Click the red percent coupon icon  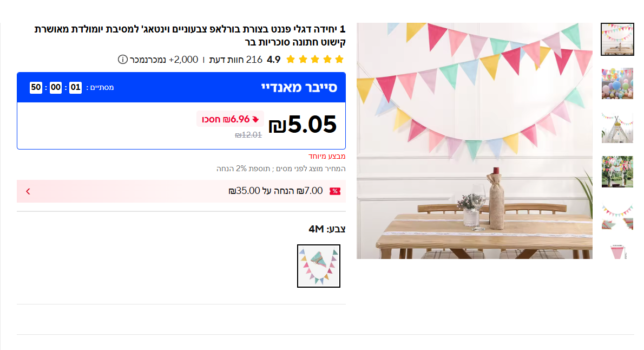click(x=335, y=191)
